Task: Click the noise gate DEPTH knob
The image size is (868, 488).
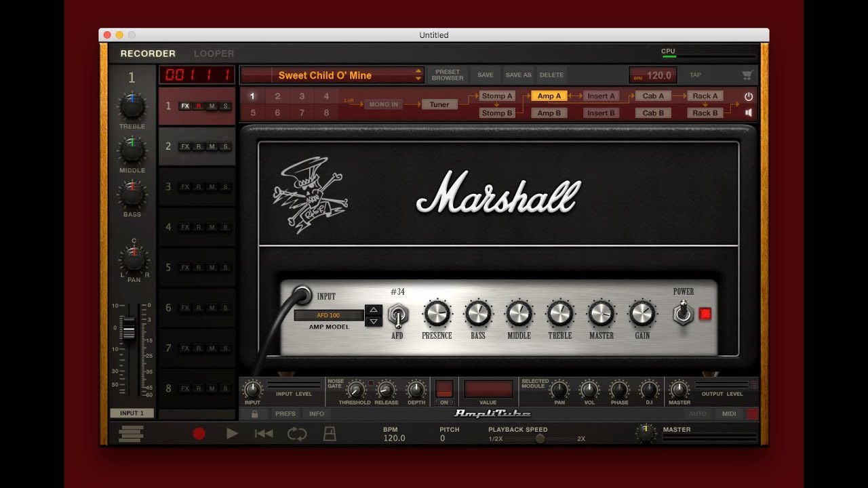Action: click(416, 390)
